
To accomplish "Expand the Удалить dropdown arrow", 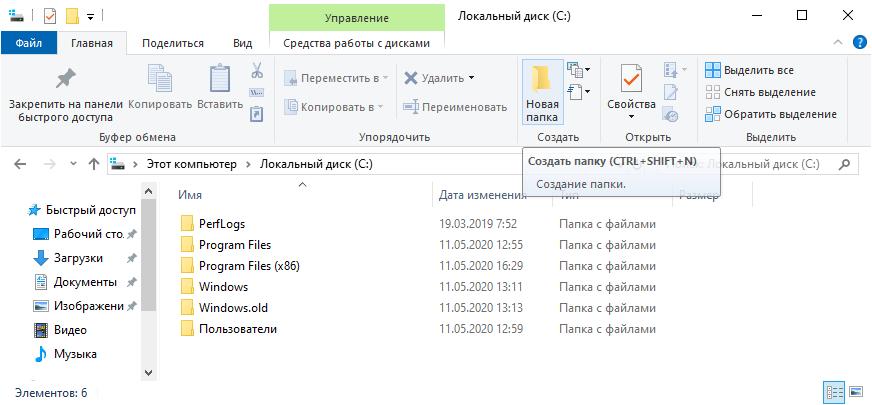I will 471,78.
